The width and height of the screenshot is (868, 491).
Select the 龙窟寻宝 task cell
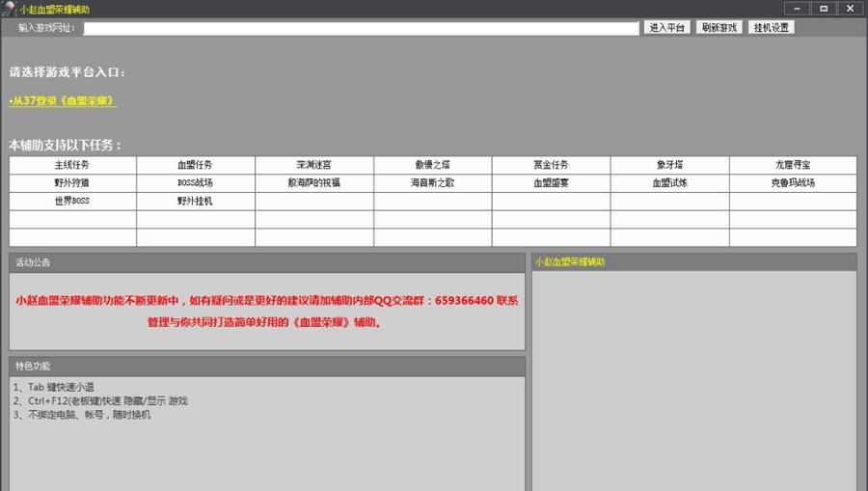pos(793,165)
